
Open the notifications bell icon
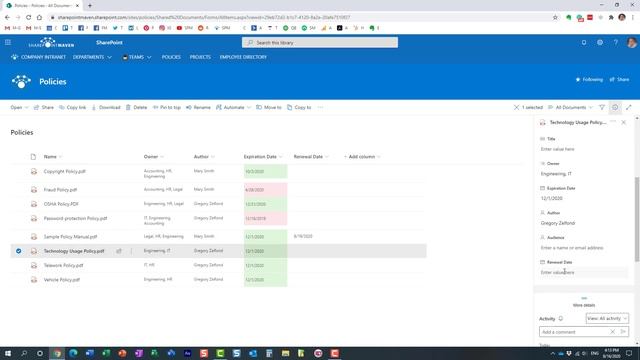(x=584, y=42)
